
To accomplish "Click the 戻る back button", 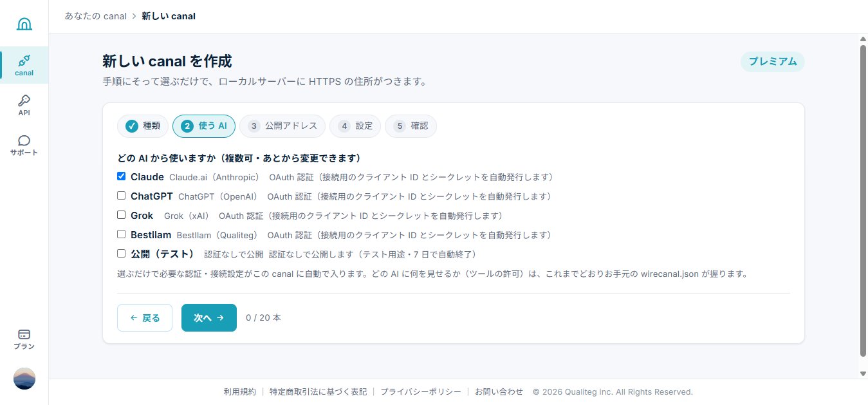I will coord(145,317).
